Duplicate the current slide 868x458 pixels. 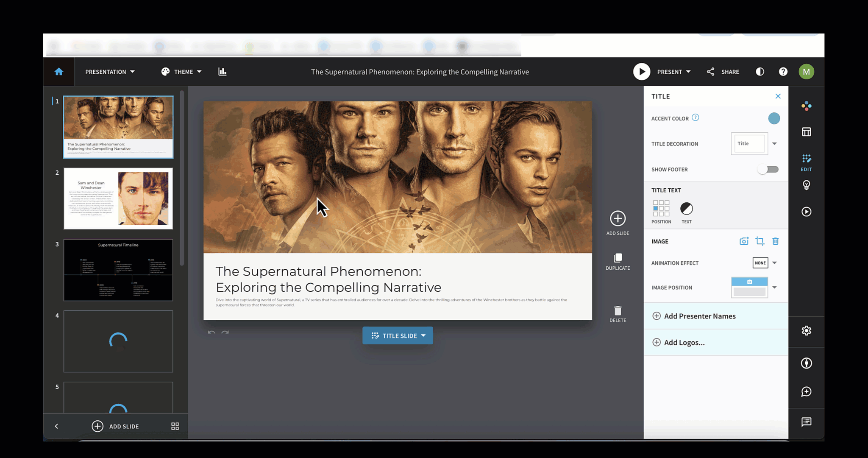pyautogui.click(x=618, y=262)
